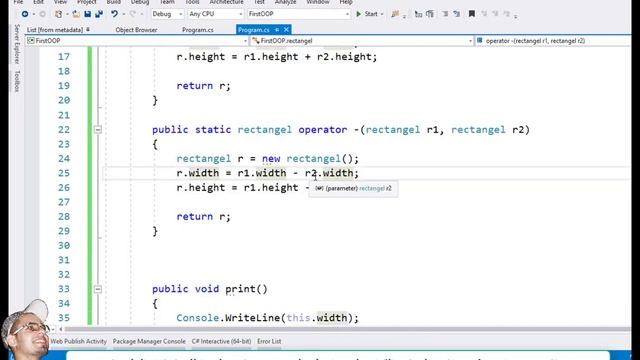Open the undo history dropdown arrow
Image resolution: width=640 pixels, height=360 pixels.
(123, 14)
